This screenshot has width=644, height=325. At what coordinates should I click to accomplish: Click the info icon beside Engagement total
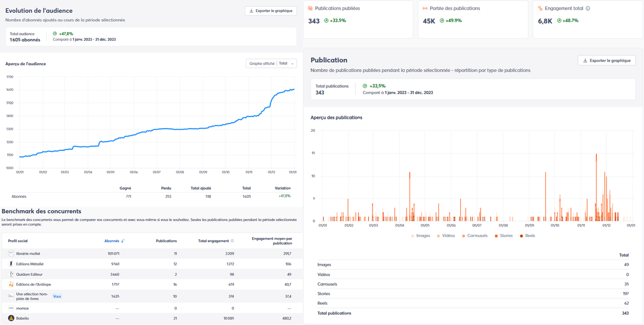[588, 8]
